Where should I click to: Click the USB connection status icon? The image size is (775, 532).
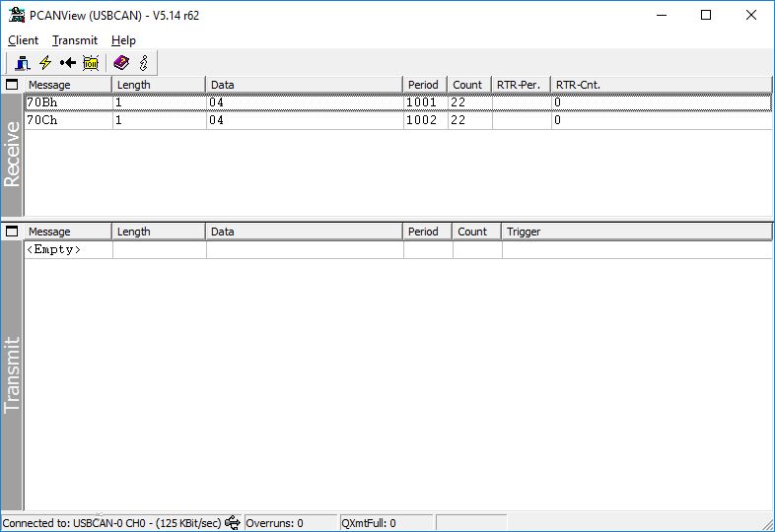tap(233, 522)
